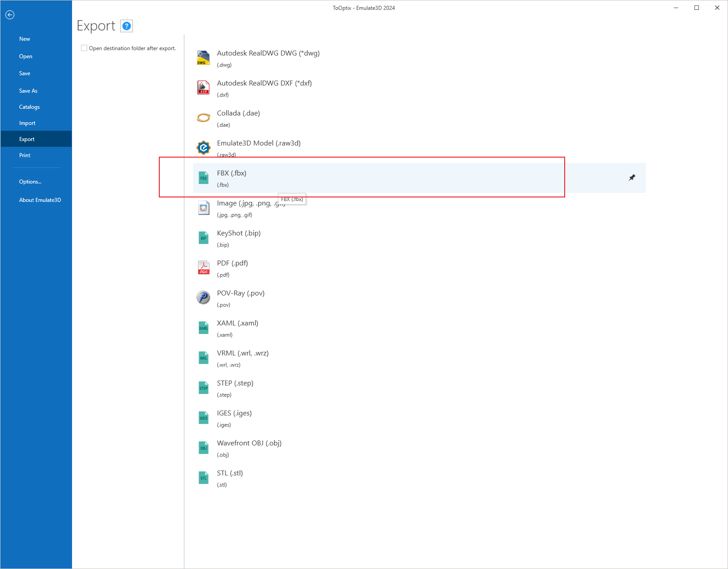Click the Image export format icon
Viewport: 728px width, 569px height.
(204, 208)
